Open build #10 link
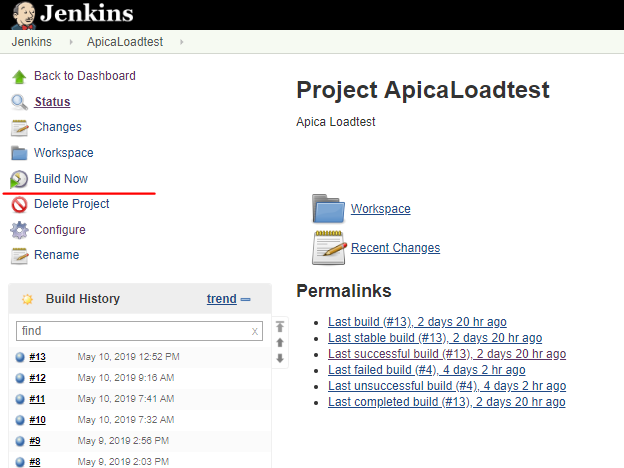The image size is (624, 468). tap(37, 420)
